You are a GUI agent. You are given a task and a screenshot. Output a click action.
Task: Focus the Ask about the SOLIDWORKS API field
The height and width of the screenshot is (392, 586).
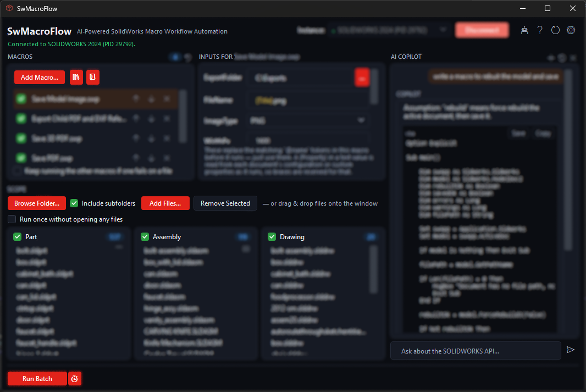(x=476, y=351)
